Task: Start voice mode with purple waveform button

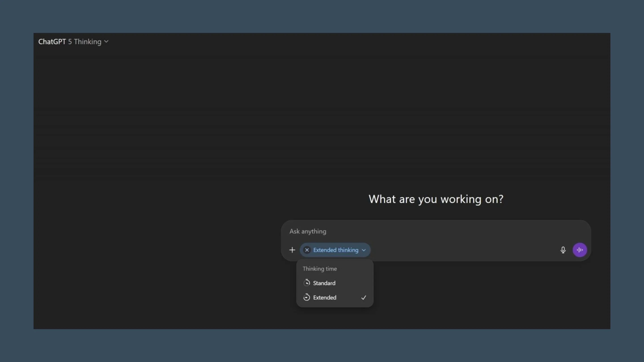Action: (x=580, y=250)
